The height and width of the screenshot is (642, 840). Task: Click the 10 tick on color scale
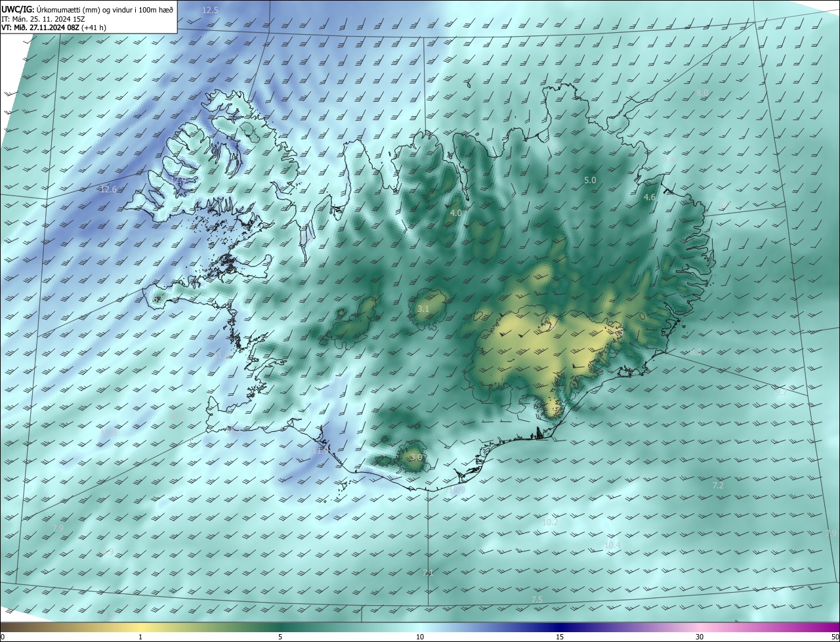click(420, 637)
